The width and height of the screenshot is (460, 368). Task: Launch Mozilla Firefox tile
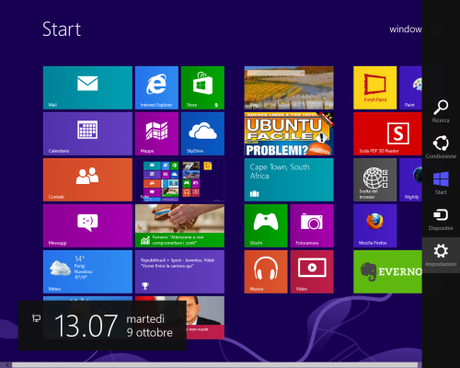[375, 226]
